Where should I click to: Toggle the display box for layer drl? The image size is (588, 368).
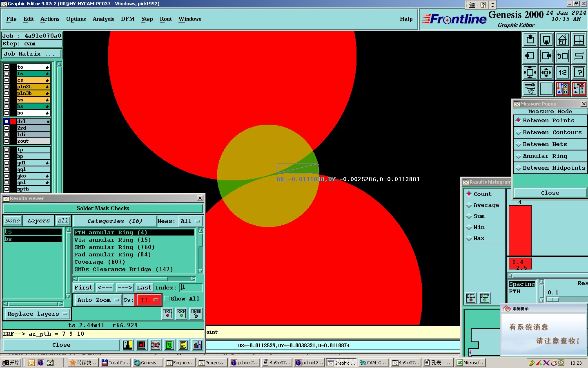pos(7,121)
